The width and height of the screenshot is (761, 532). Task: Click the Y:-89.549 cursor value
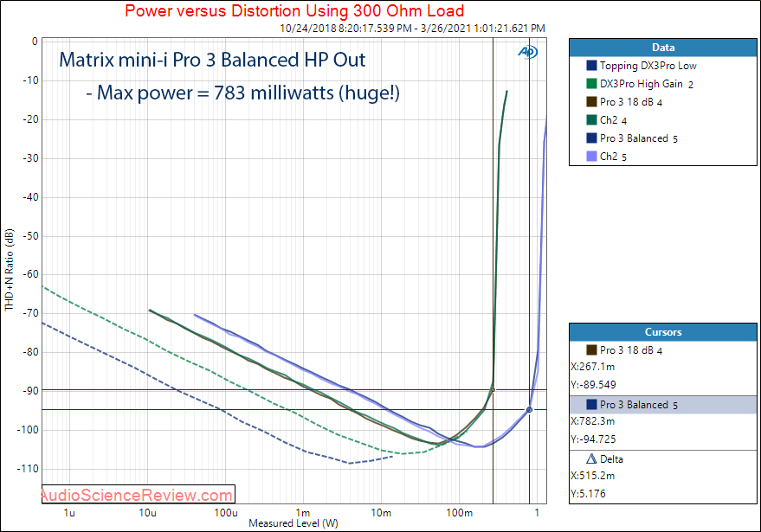[593, 385]
